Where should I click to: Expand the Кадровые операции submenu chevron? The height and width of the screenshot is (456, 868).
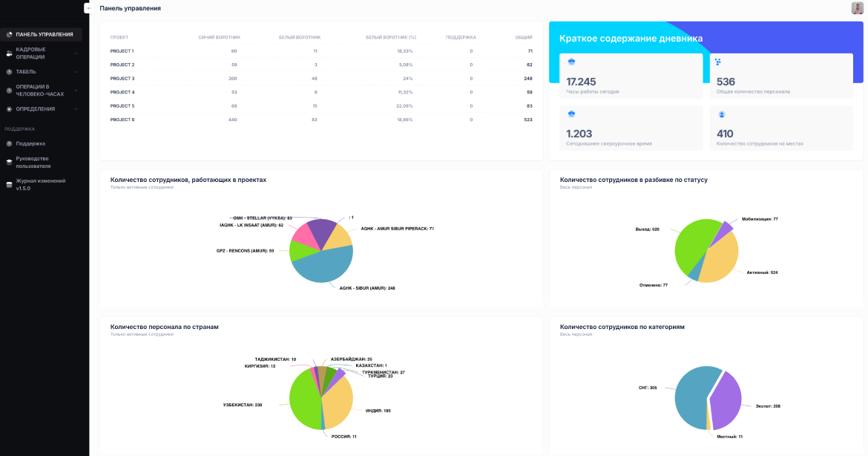(x=76, y=53)
